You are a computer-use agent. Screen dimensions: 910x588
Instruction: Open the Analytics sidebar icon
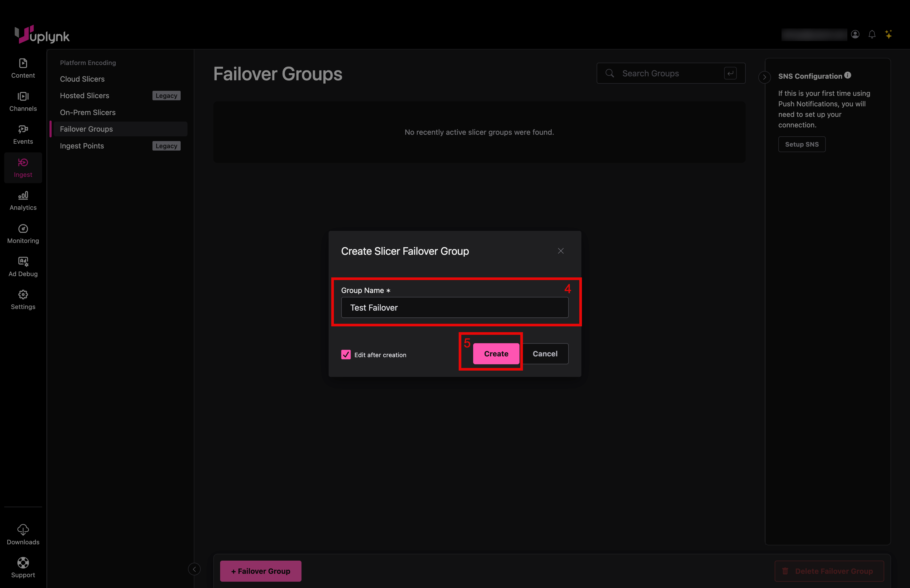(23, 196)
